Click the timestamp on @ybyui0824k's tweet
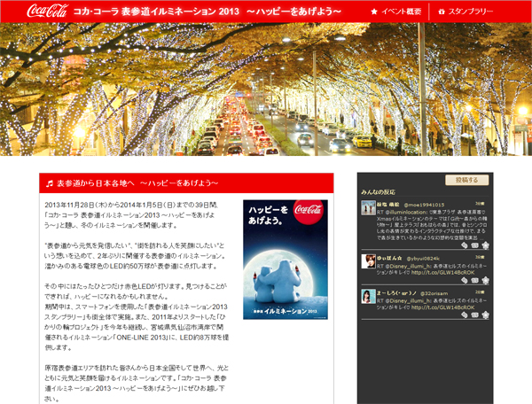Image resolution: width=532 pixels, height=404 pixels. (480, 257)
